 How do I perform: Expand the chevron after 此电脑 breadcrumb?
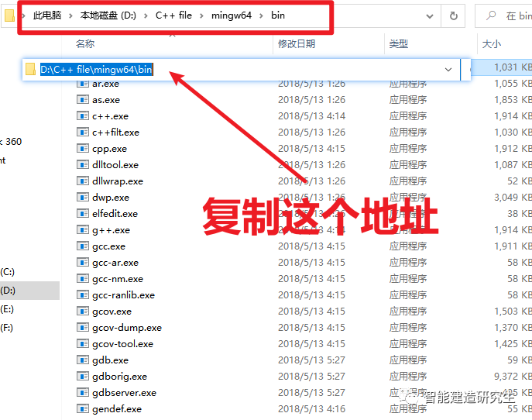pyautogui.click(x=70, y=15)
